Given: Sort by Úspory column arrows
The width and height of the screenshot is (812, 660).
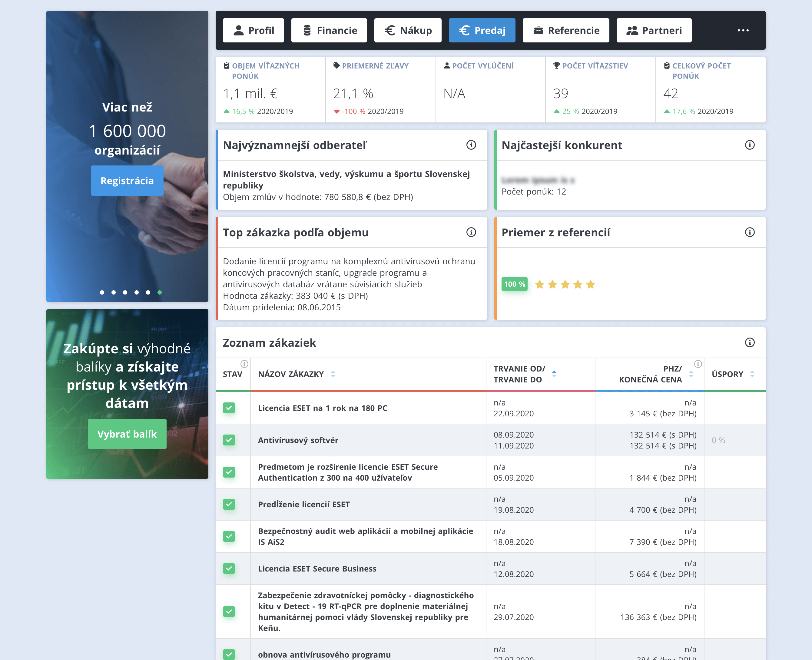Looking at the screenshot, I should point(752,374).
